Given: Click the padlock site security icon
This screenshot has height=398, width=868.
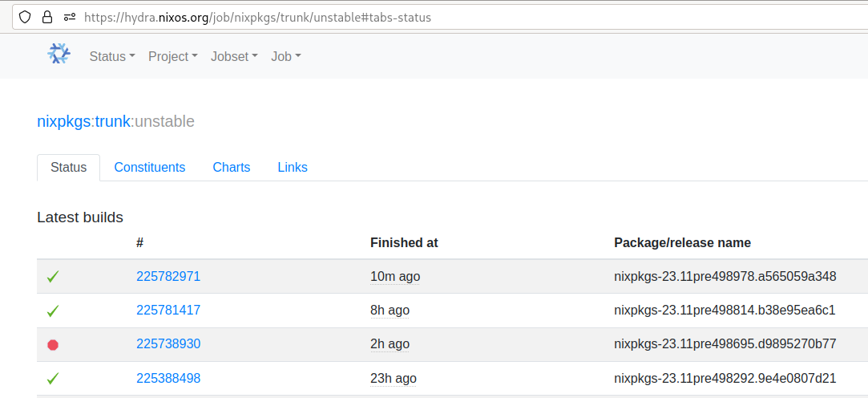Looking at the screenshot, I should (47, 17).
